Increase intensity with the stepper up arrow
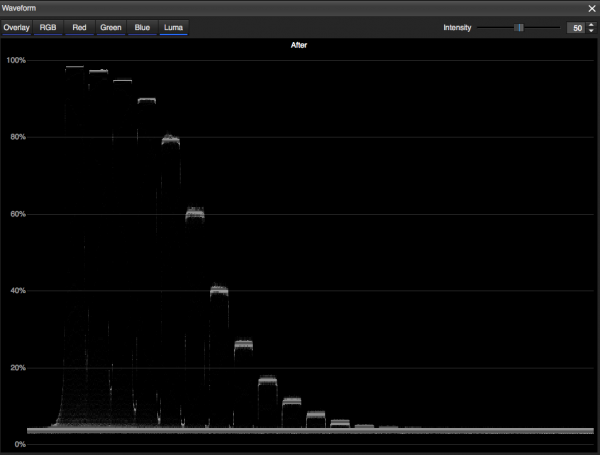 591,25
